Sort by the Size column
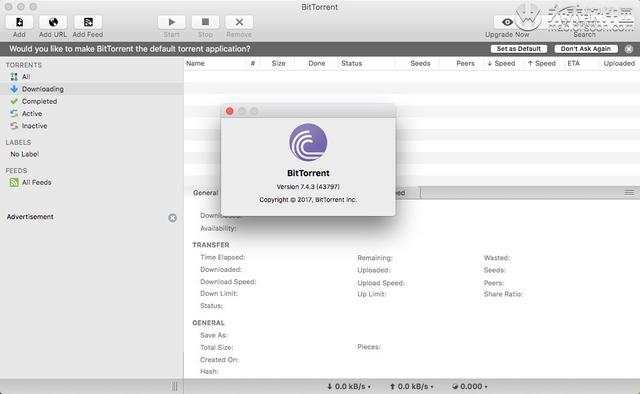This screenshot has width=640, height=394. point(278,63)
